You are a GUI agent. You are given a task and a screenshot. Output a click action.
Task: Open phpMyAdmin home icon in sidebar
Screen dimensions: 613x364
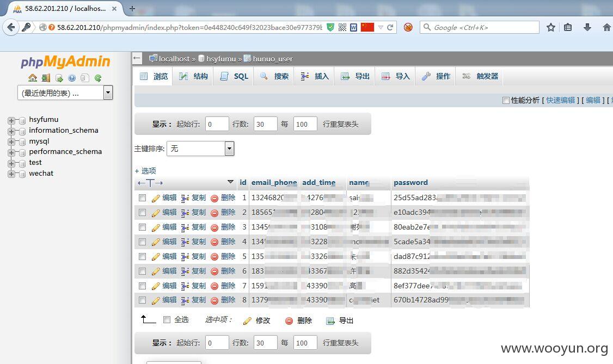pos(33,78)
